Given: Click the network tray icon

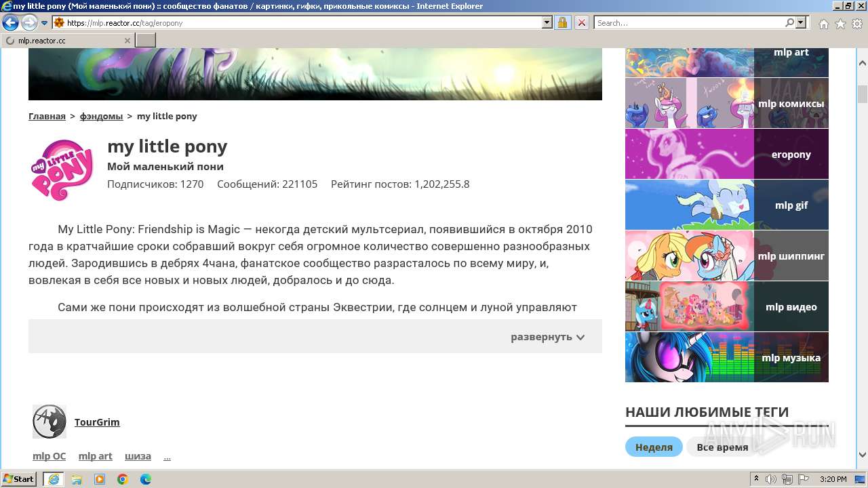Looking at the screenshot, I should pos(787,479).
